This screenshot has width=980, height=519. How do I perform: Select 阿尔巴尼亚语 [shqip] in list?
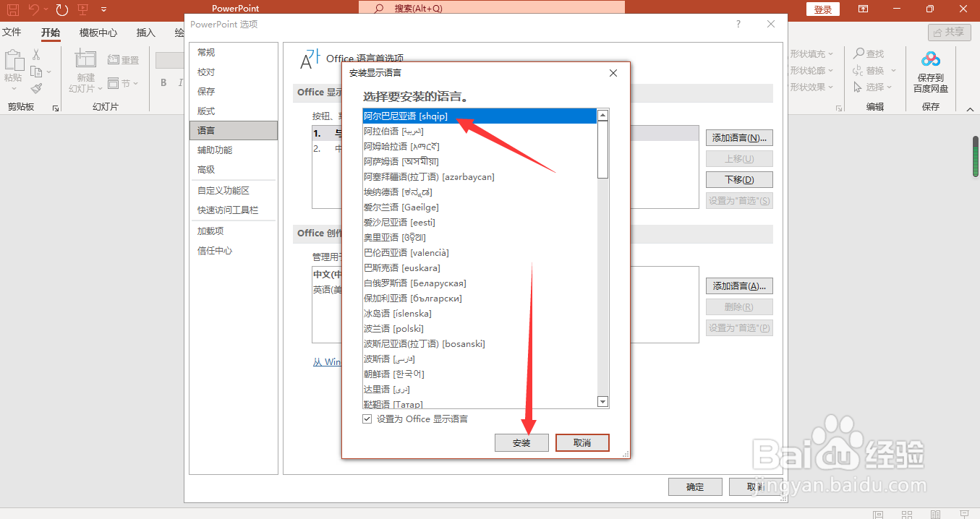click(x=480, y=116)
